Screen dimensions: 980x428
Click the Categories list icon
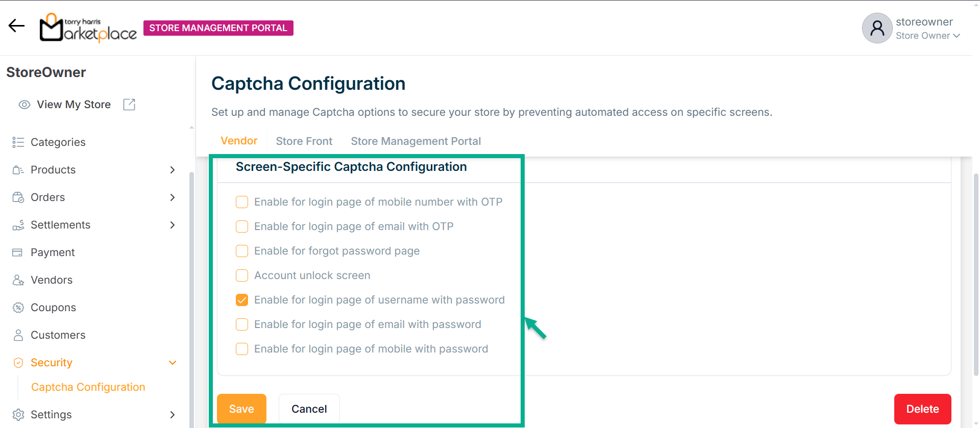18,142
